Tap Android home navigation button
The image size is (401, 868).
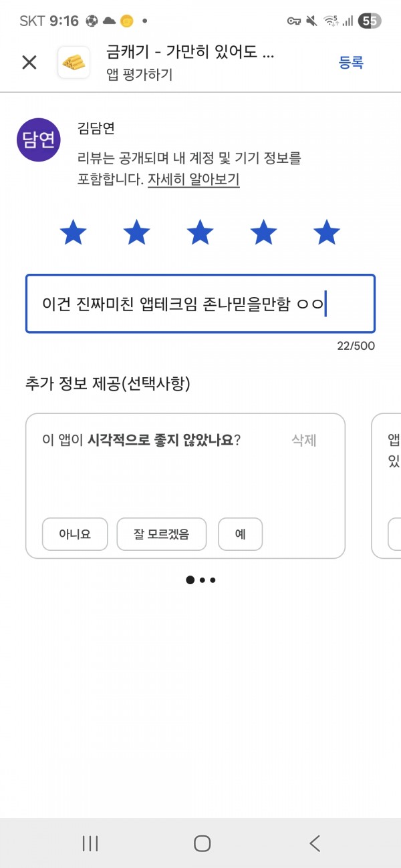pos(203,843)
